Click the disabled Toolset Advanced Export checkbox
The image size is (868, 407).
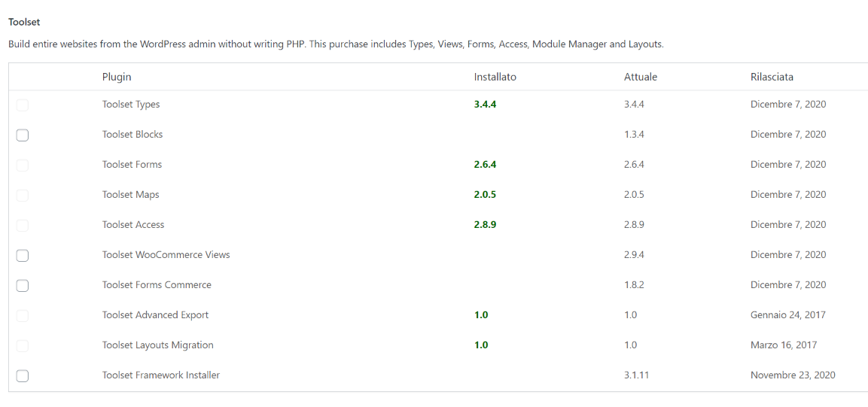pos(22,316)
